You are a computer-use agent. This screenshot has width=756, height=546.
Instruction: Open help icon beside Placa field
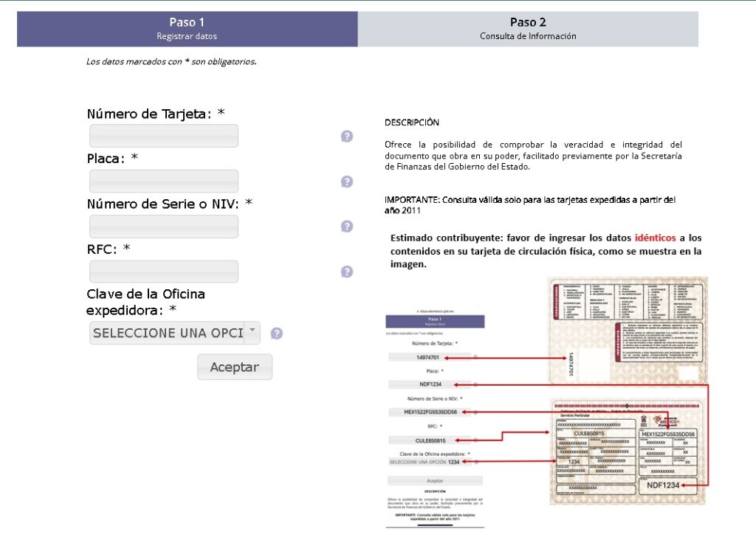pyautogui.click(x=347, y=182)
